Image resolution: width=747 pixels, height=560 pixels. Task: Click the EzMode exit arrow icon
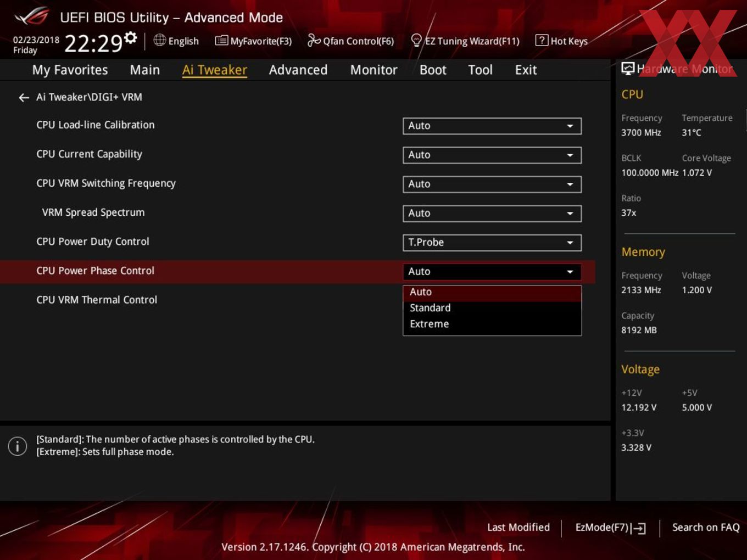click(638, 528)
